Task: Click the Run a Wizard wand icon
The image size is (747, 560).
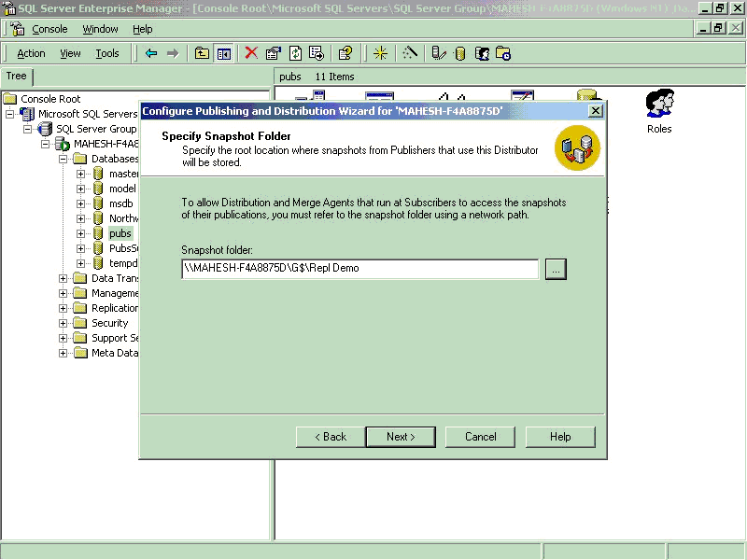Action: point(410,53)
